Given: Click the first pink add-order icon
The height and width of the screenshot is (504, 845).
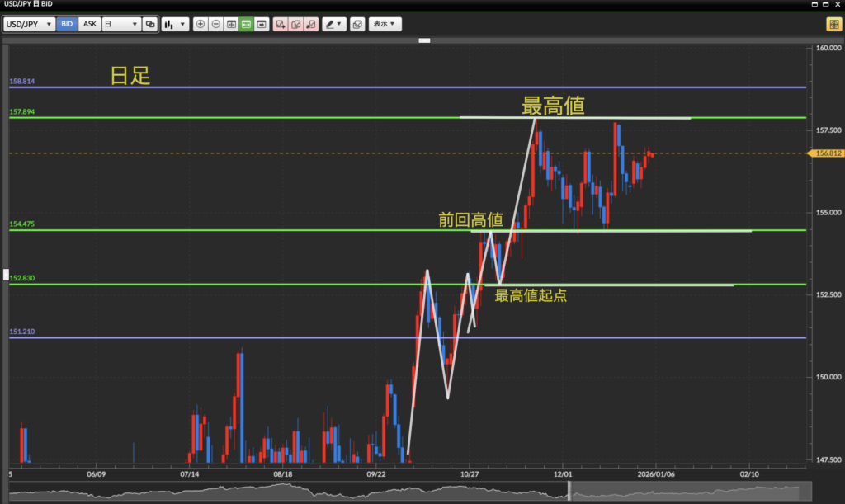Looking at the screenshot, I should click(281, 25).
